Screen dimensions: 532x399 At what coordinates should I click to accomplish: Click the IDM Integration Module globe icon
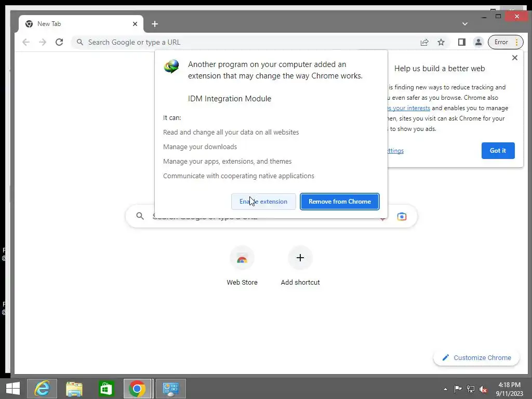point(171,66)
